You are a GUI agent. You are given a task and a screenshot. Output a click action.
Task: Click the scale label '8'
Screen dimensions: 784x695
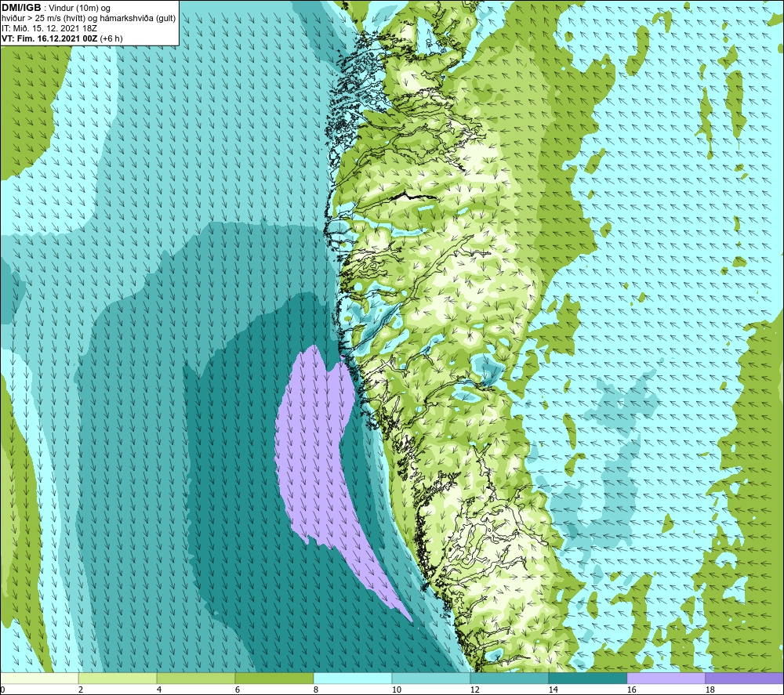pos(316,690)
